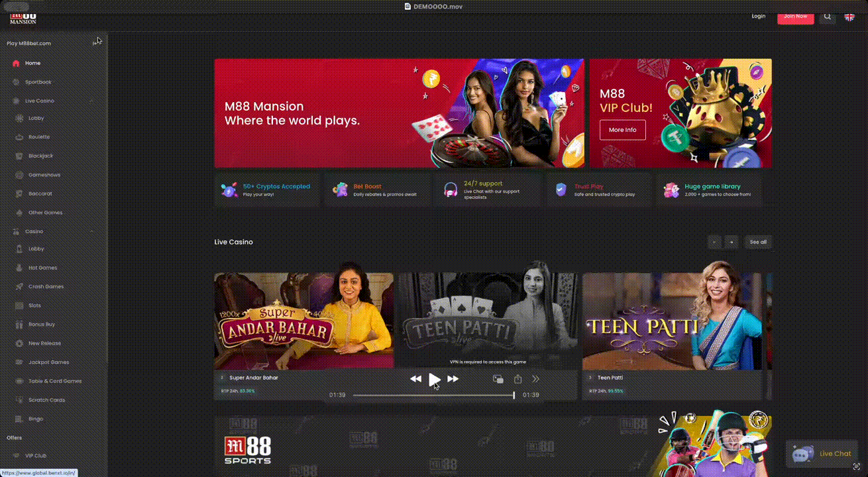Click the Slots sidebar icon
The image size is (868, 477).
[19, 305]
